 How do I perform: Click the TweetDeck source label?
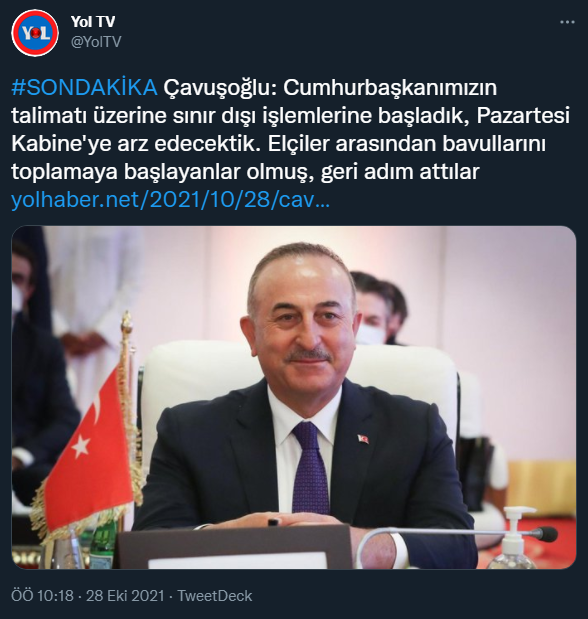click(214, 596)
